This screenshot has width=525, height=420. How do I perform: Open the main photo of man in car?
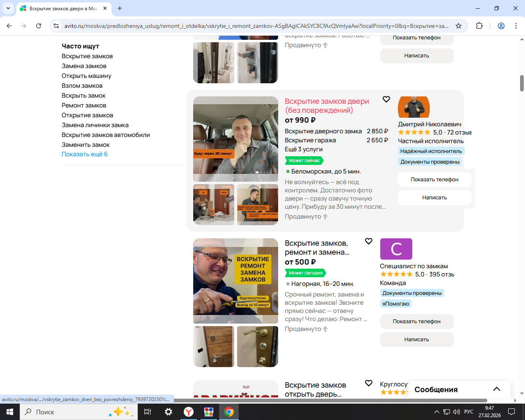236,139
